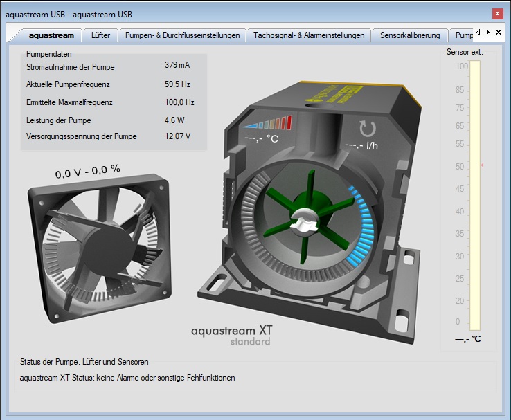Screen dimensions: 511x420
Task: Click the ---,- °C readout on the pump
Action: pyautogui.click(x=261, y=139)
